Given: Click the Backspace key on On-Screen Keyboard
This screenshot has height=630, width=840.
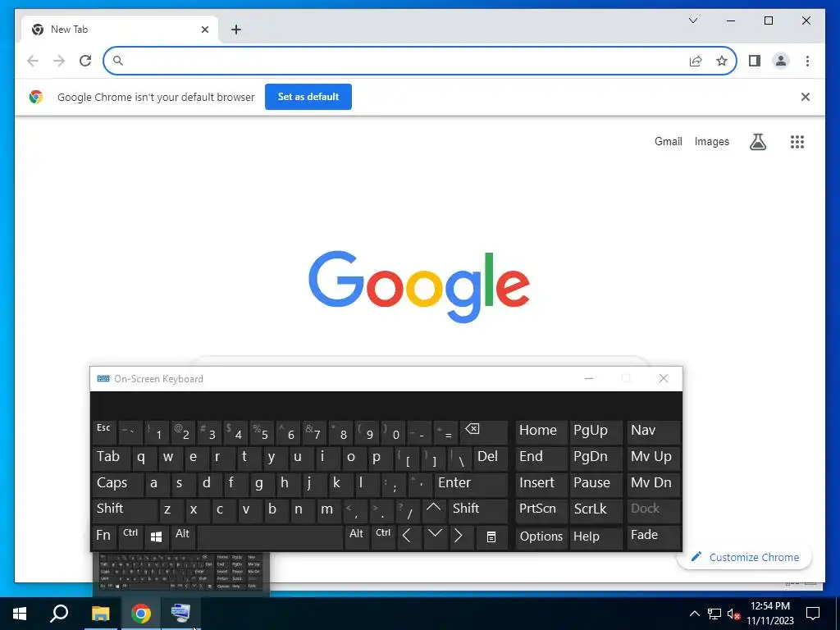Looking at the screenshot, I should point(484,431).
